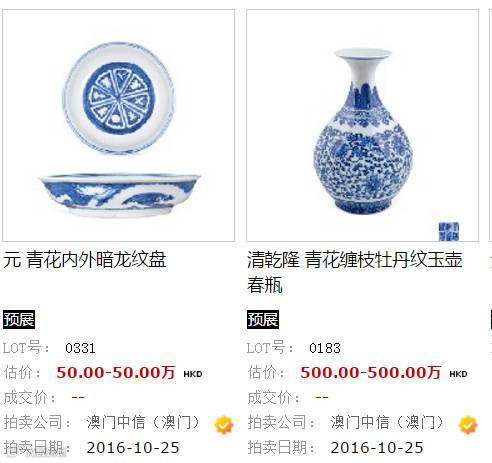Click estimate 50.00-50.00万 HKD
Viewport: 492px width, 463px height.
point(129,372)
